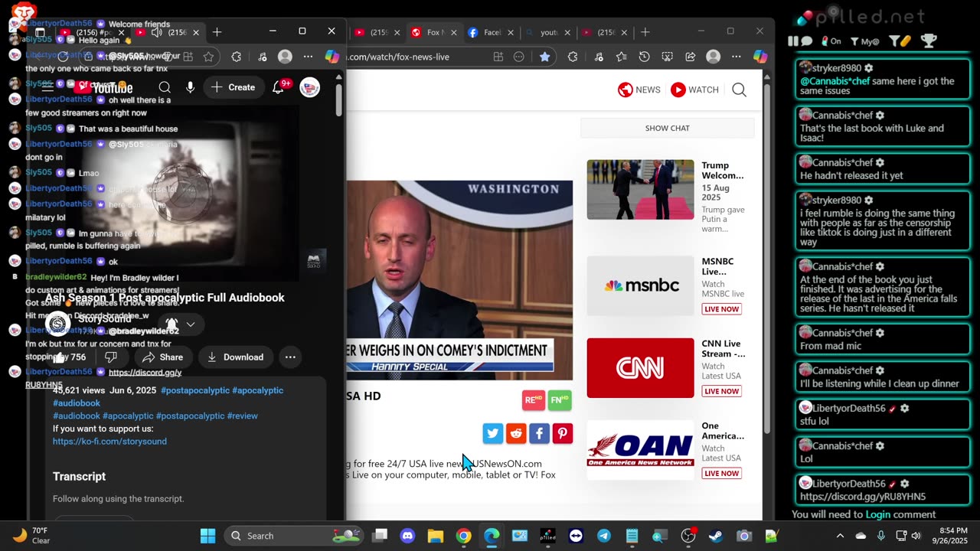The height and width of the screenshot is (551, 980).
Task: Expand StorySound subscription options chevron
Action: tap(191, 324)
